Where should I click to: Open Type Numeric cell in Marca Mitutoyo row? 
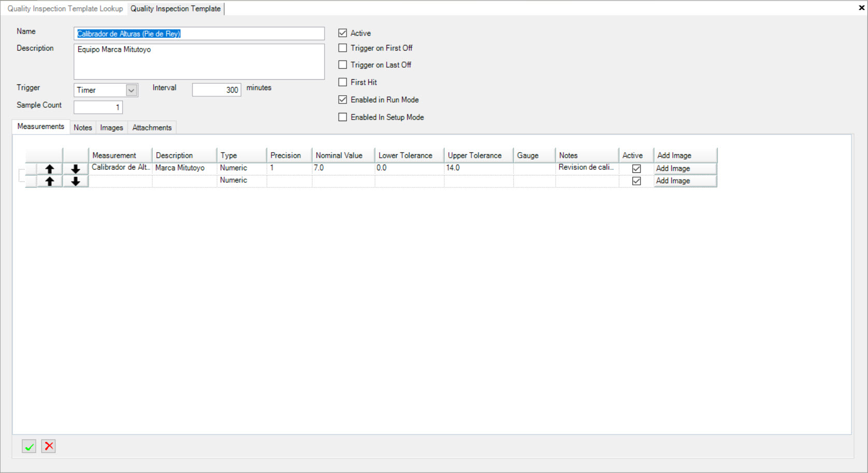pyautogui.click(x=241, y=168)
